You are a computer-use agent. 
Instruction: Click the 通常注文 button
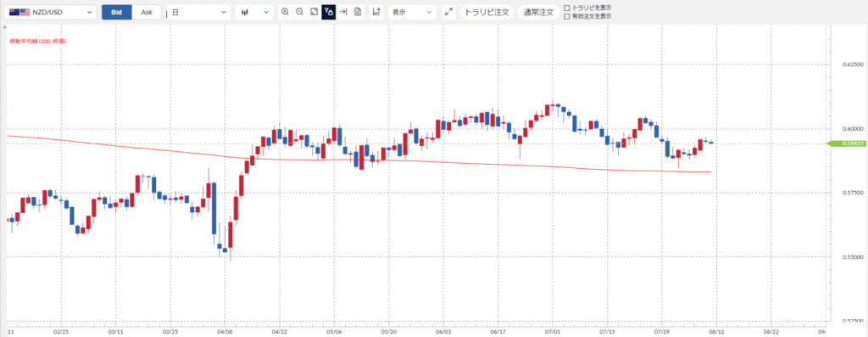[538, 12]
